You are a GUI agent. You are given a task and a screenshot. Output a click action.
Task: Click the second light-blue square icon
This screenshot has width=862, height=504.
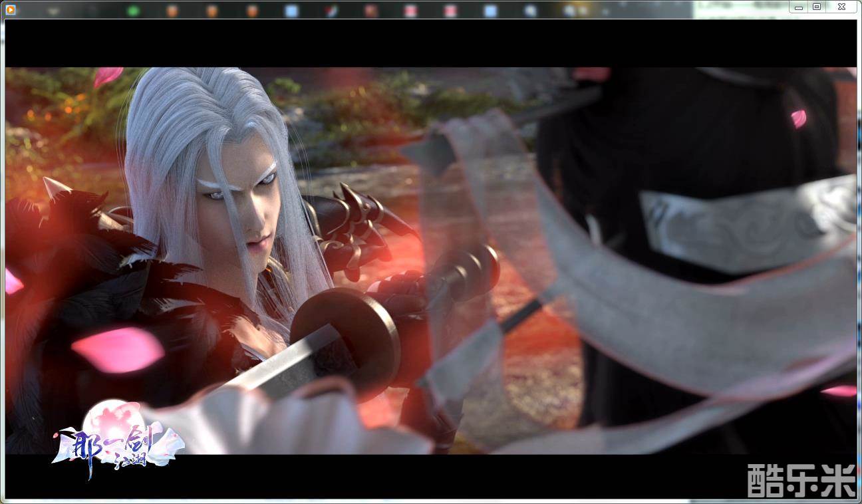tap(490, 11)
